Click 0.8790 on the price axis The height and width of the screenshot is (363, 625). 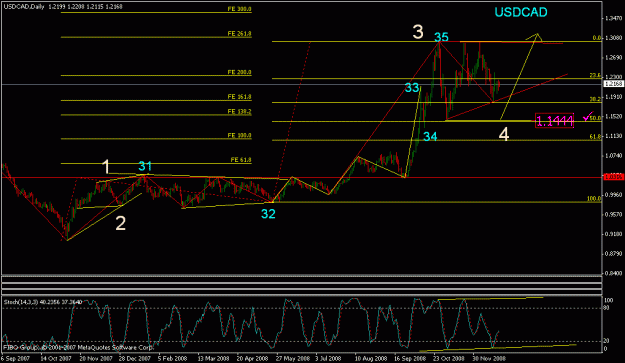tap(614, 253)
